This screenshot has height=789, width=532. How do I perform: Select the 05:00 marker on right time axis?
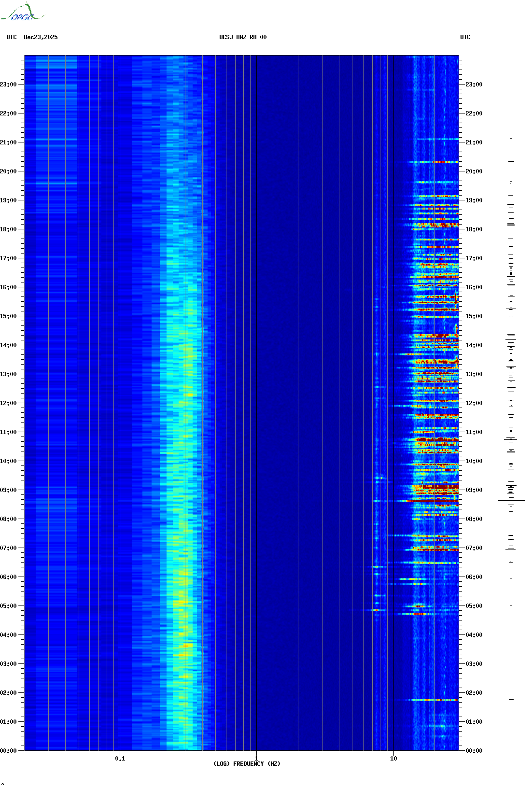pyautogui.click(x=474, y=606)
